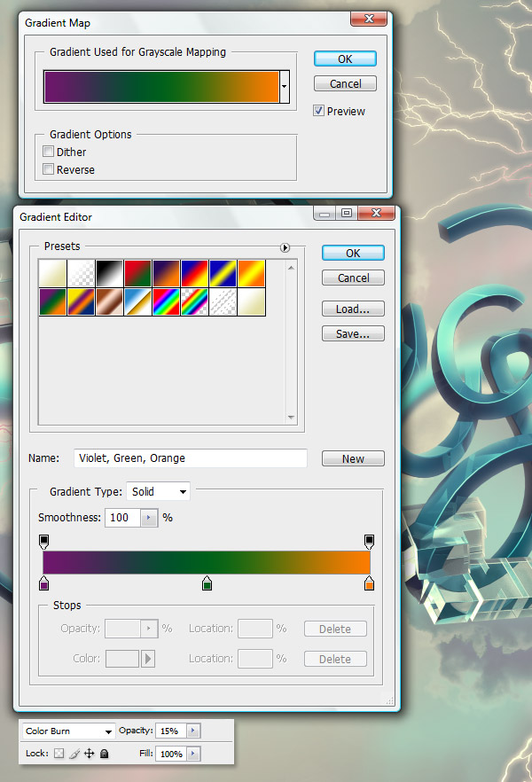
Task: Click the Save... button
Action: click(x=353, y=333)
